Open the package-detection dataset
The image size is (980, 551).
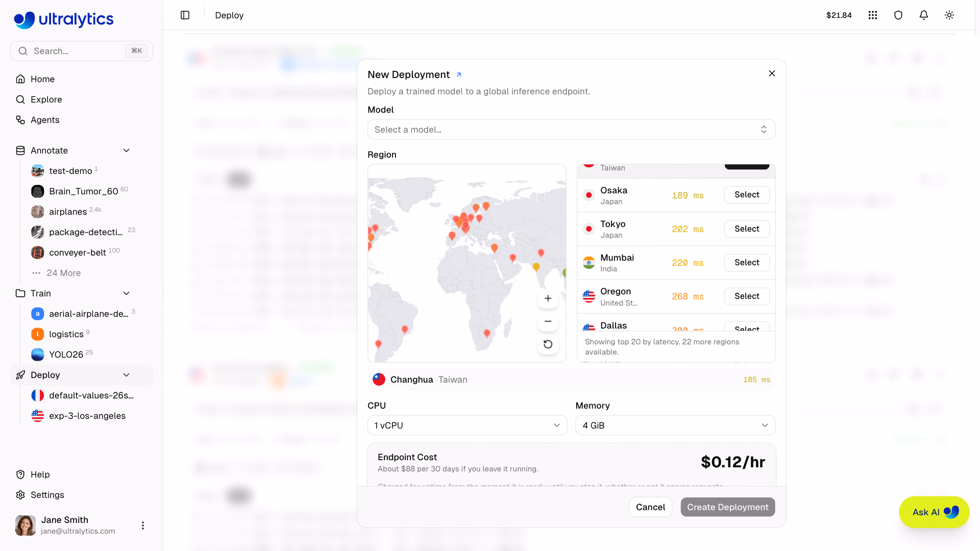(86, 232)
